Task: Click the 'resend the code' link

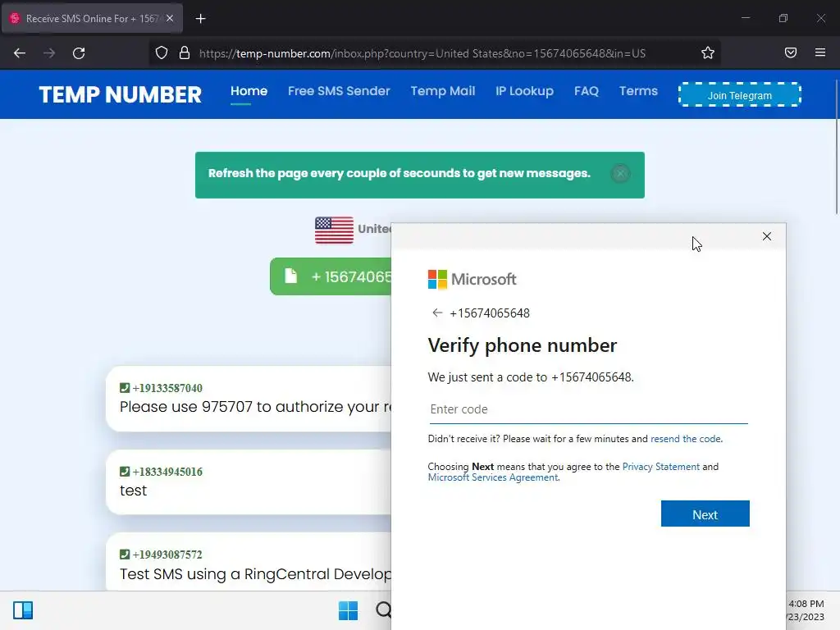Action: tap(686, 439)
